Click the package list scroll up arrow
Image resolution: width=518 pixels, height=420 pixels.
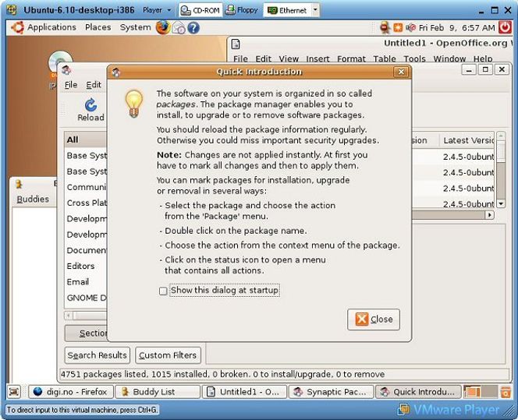(x=501, y=136)
